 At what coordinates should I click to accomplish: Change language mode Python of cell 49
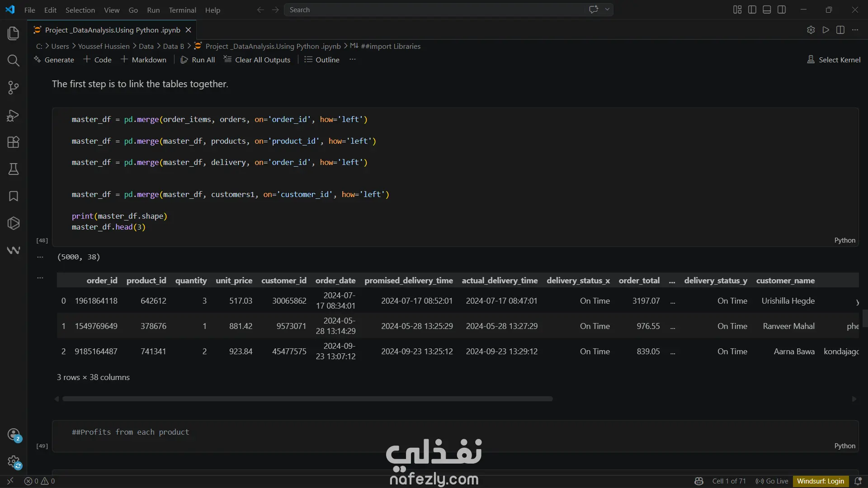click(x=844, y=446)
